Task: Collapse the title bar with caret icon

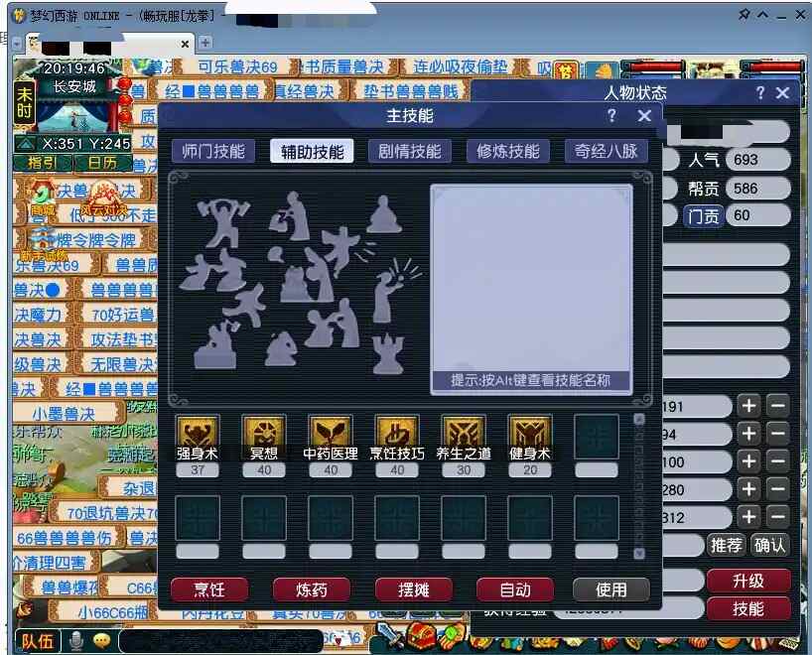Action: [762, 15]
